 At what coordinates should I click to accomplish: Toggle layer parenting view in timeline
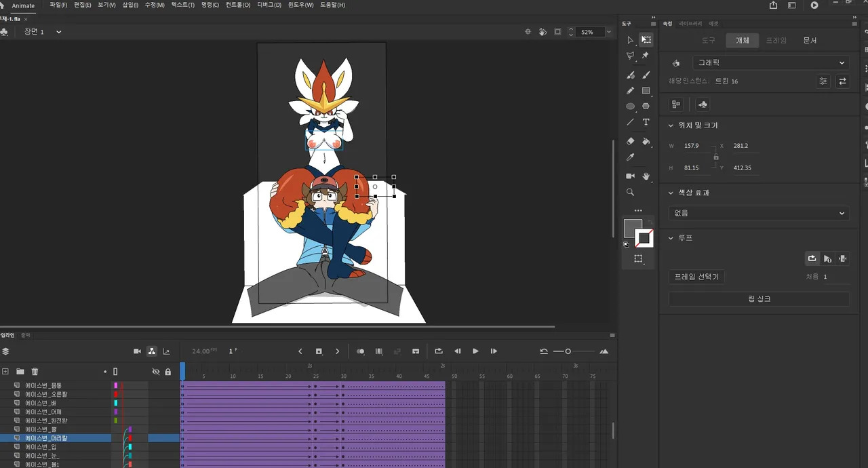click(152, 351)
